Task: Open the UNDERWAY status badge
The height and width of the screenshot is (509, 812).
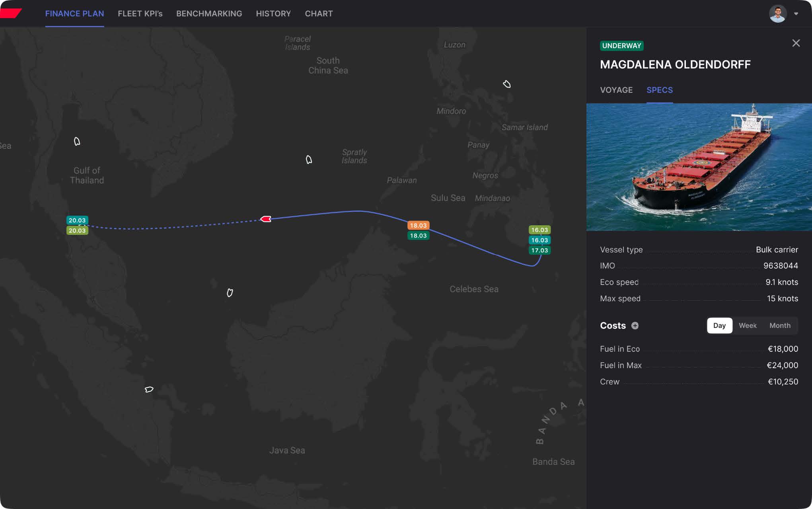Action: (x=621, y=46)
